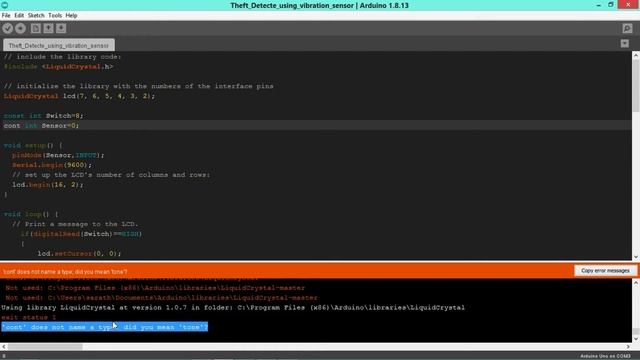Create a new sketch with the New icon
Image resolution: width=640 pixels, height=360 pixels.
tap(36, 29)
